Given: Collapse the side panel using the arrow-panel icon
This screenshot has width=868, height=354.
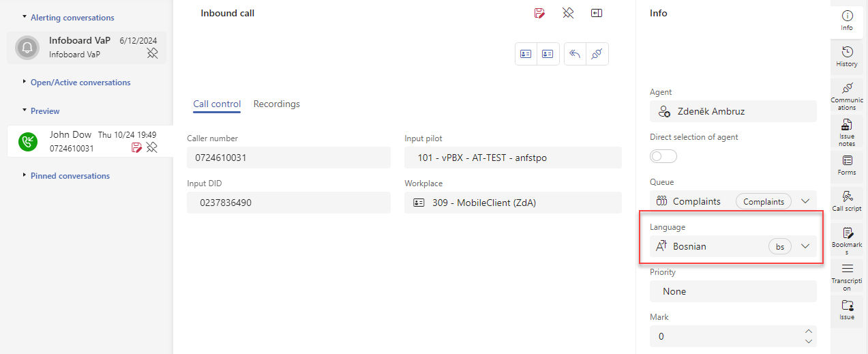Looking at the screenshot, I should (x=597, y=13).
